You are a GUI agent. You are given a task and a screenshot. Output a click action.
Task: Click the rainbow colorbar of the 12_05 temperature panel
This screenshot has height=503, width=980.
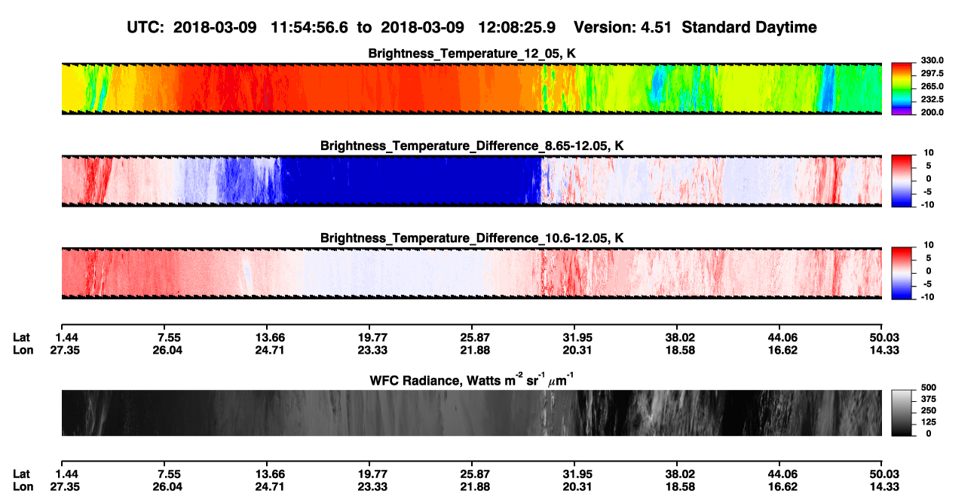[902, 87]
